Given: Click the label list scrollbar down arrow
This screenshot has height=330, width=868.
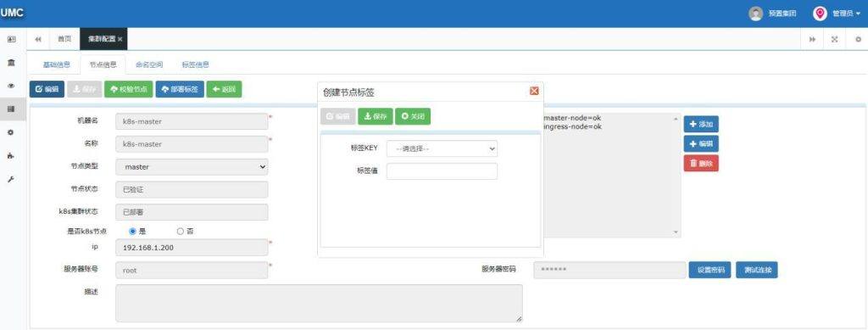Looking at the screenshot, I should (676, 232).
